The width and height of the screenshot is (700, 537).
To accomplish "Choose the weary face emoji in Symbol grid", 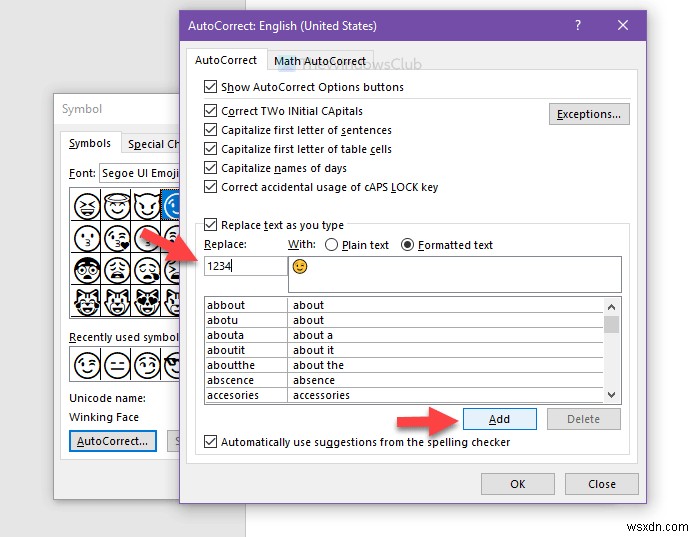I will pyautogui.click(x=117, y=270).
